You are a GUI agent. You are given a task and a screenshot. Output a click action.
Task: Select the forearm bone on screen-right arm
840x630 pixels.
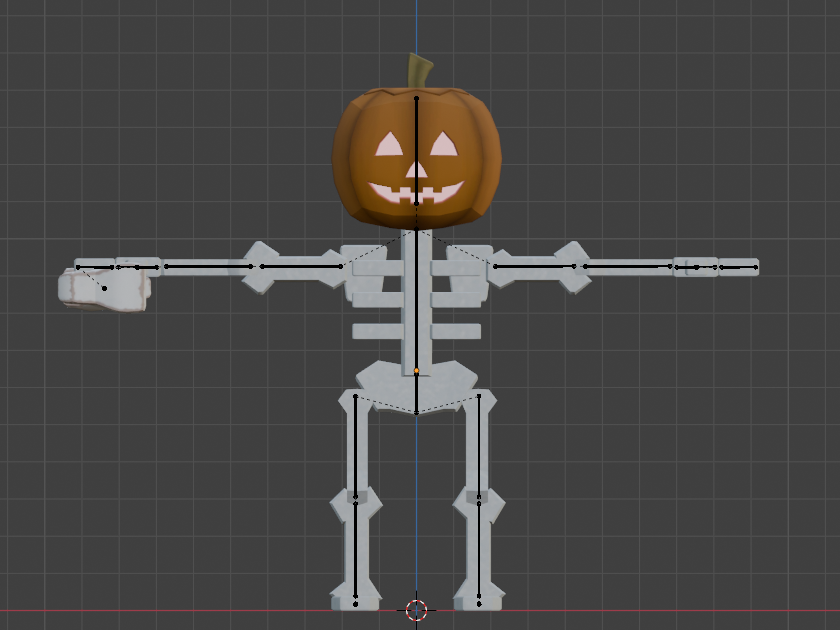coord(627,266)
